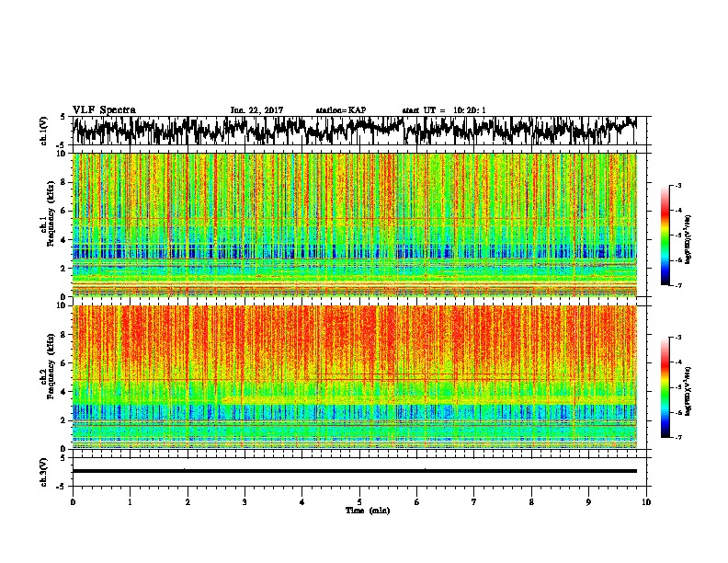This screenshot has height=563, width=728.
Task: Click the ch.2 colorbar '-7' tick value
Action: pos(677,438)
